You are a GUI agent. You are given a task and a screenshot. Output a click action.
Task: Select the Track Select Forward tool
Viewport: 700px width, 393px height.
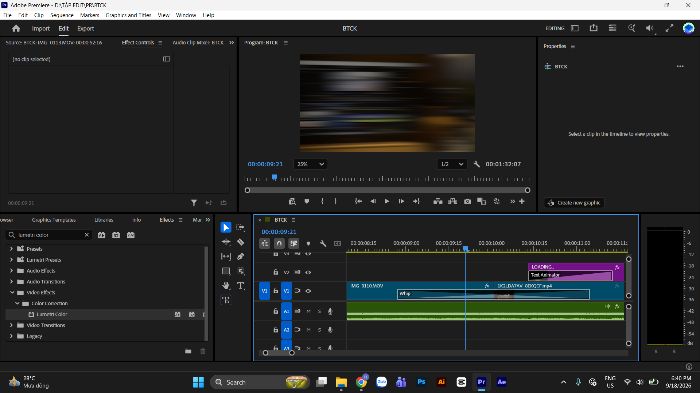click(x=240, y=227)
